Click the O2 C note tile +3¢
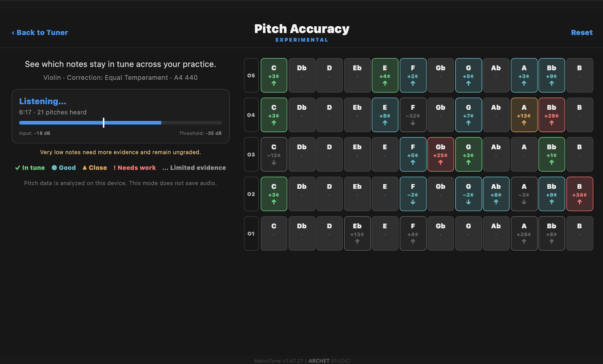This screenshot has width=603, height=364. click(x=274, y=194)
